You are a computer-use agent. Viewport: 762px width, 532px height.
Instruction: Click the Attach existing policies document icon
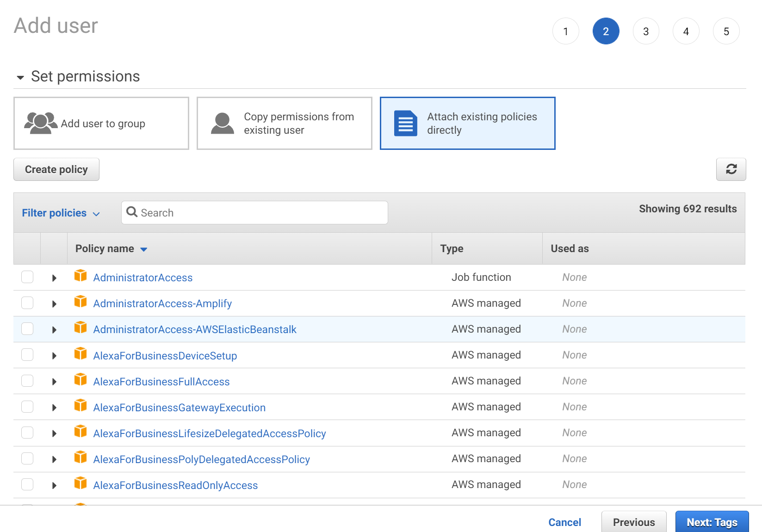406,123
